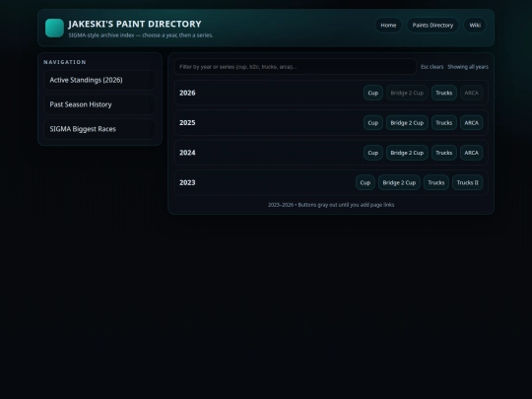The width and height of the screenshot is (532, 399).
Task: Click the NAVIGATION heading
Action: click(x=65, y=62)
